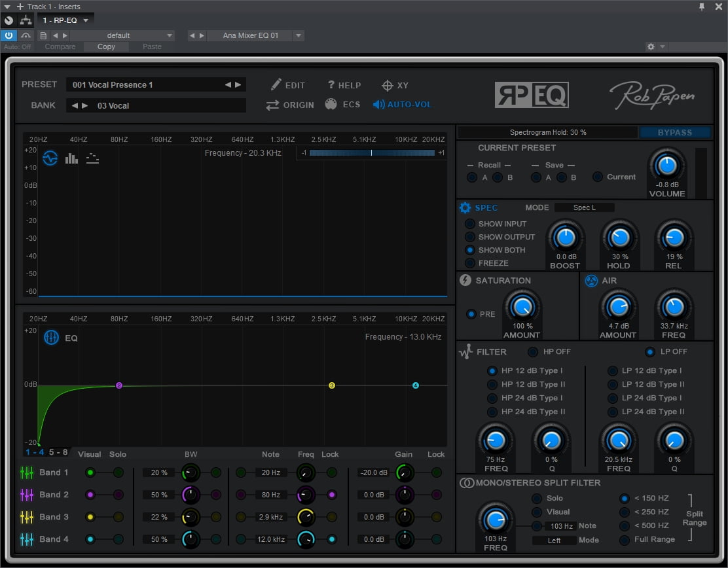Screen dimensions: 728x568
Task: Enable Solo in the split filter section
Action: click(x=537, y=498)
